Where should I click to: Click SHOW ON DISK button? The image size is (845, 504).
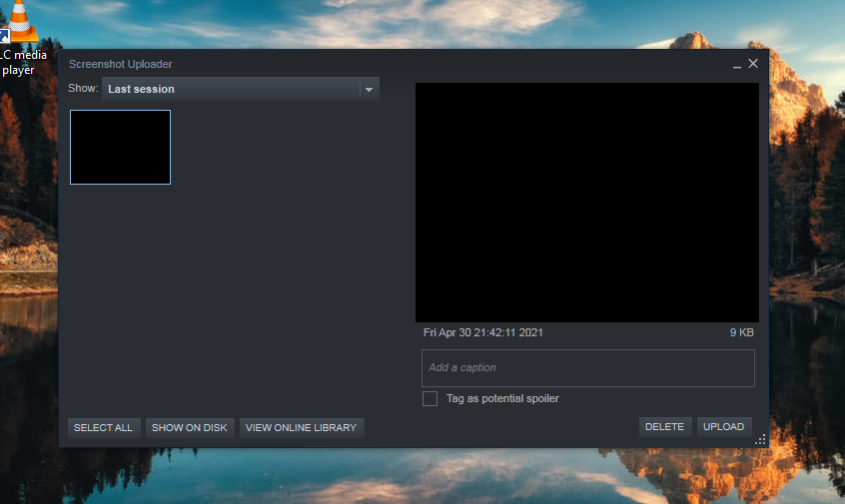pos(189,427)
